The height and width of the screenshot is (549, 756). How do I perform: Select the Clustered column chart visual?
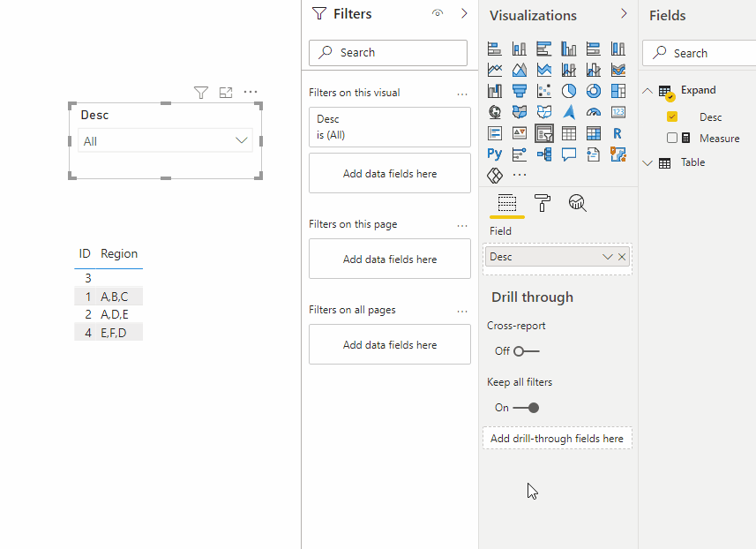click(569, 49)
